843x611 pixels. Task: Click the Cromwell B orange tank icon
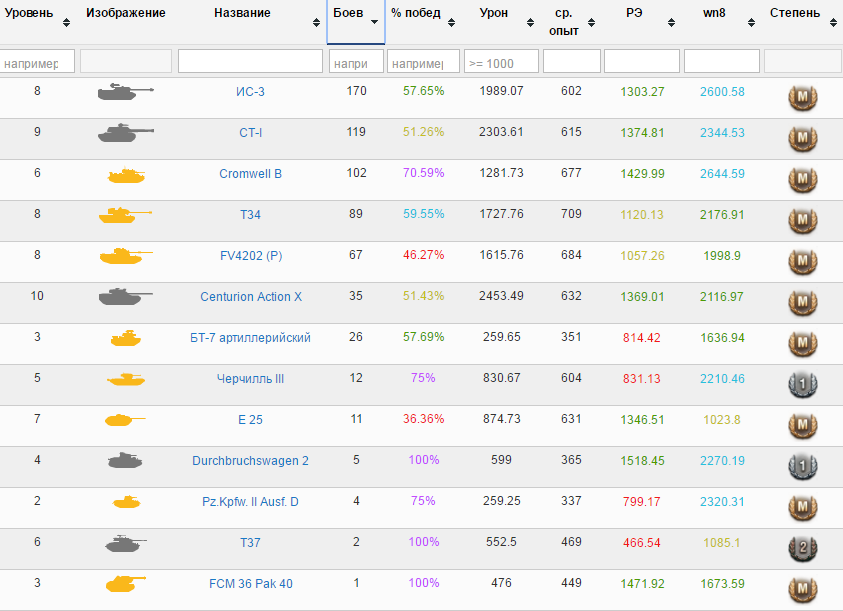pyautogui.click(x=125, y=175)
